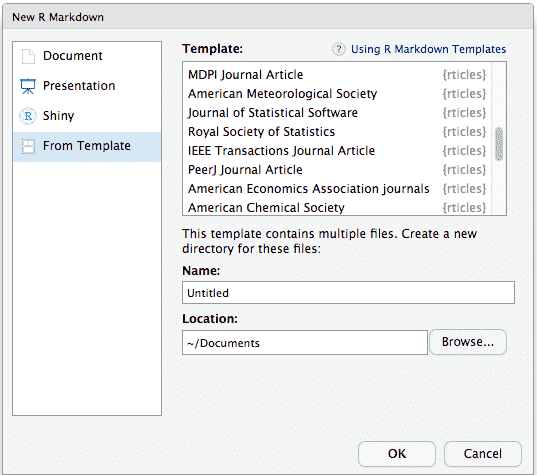The image size is (537, 475).
Task: Select Presentation type in sidebar
Action: [x=87, y=86]
